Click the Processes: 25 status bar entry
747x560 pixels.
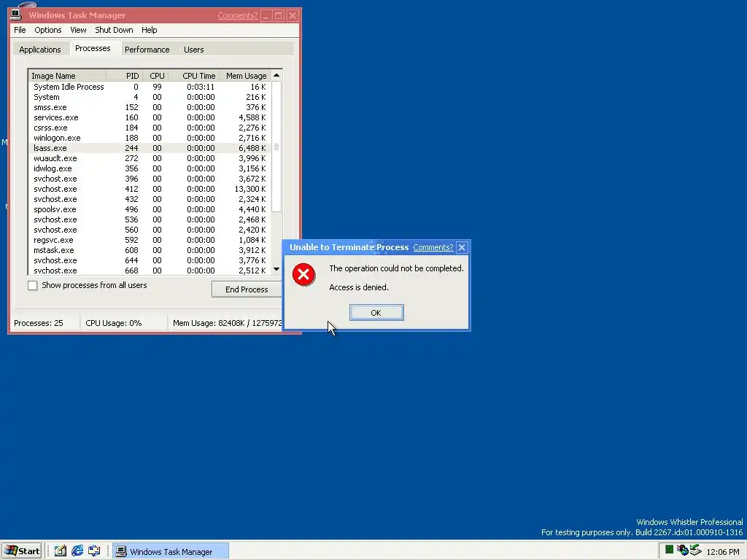[x=39, y=323]
